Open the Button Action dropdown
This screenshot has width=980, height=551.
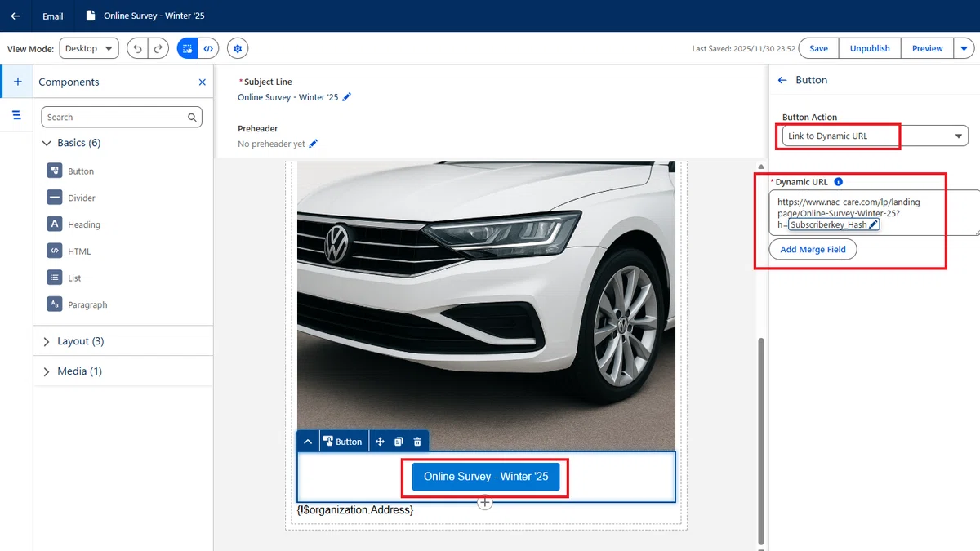pyautogui.click(x=875, y=136)
